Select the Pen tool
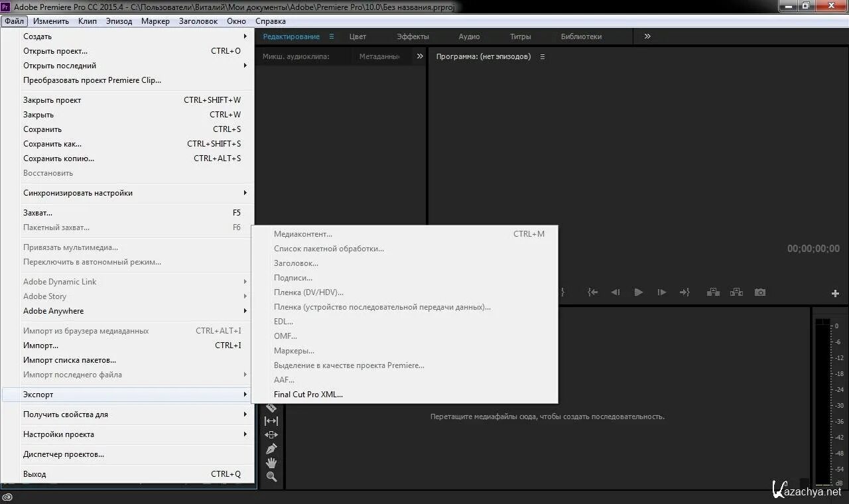This screenshot has height=504, width=849. (x=271, y=449)
